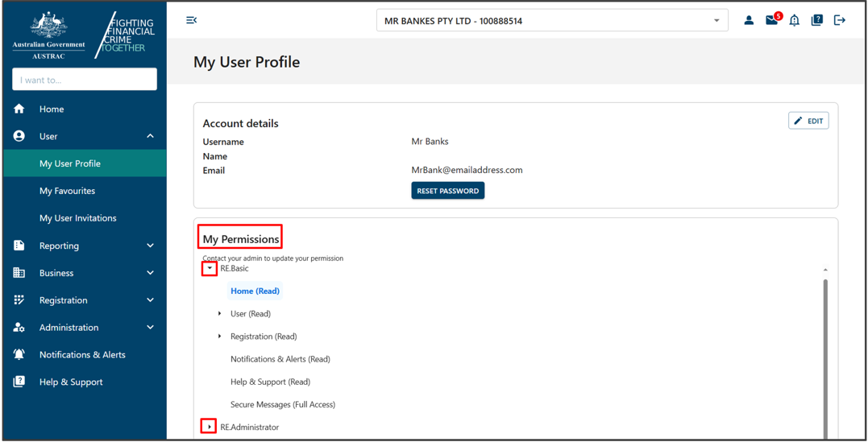Select Notifications & Alerts (Read) permission
The image size is (868, 442).
tap(280, 359)
